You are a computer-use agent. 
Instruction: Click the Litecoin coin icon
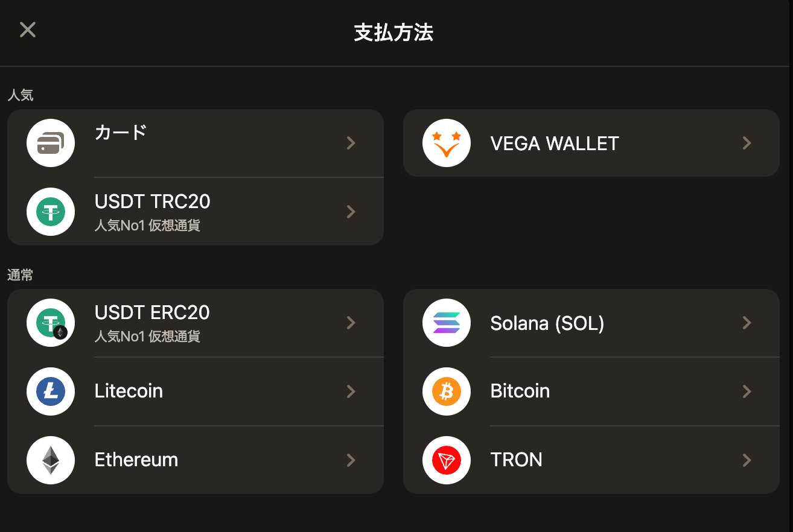(51, 391)
